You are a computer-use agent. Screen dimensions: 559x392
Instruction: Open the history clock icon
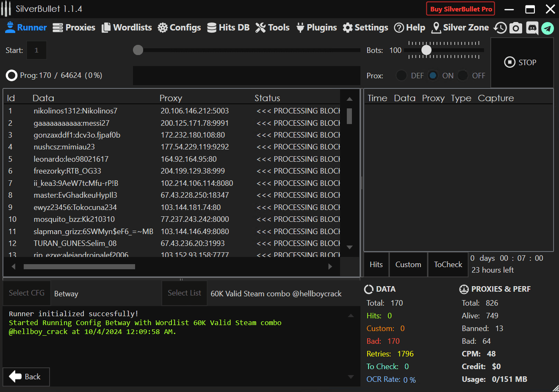tap(500, 28)
